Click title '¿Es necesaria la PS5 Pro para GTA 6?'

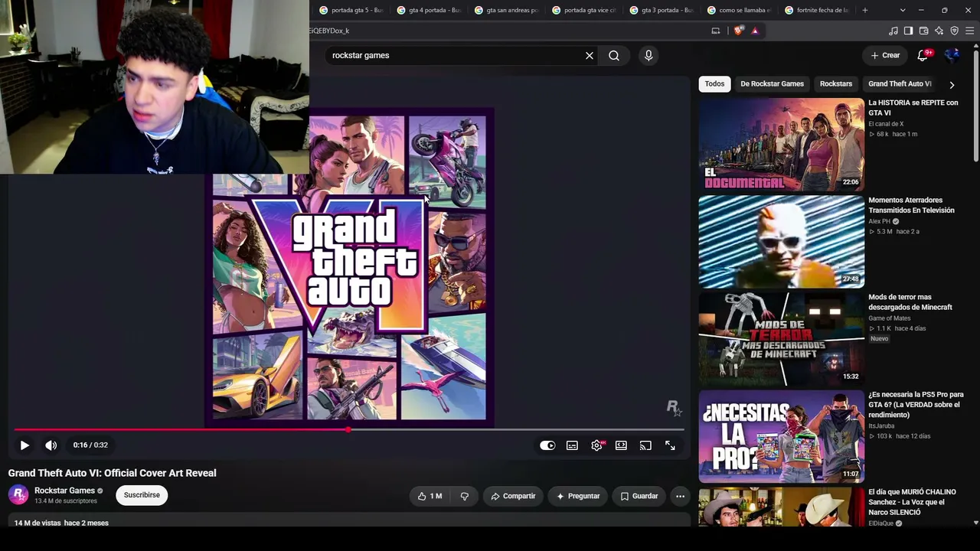pos(916,405)
